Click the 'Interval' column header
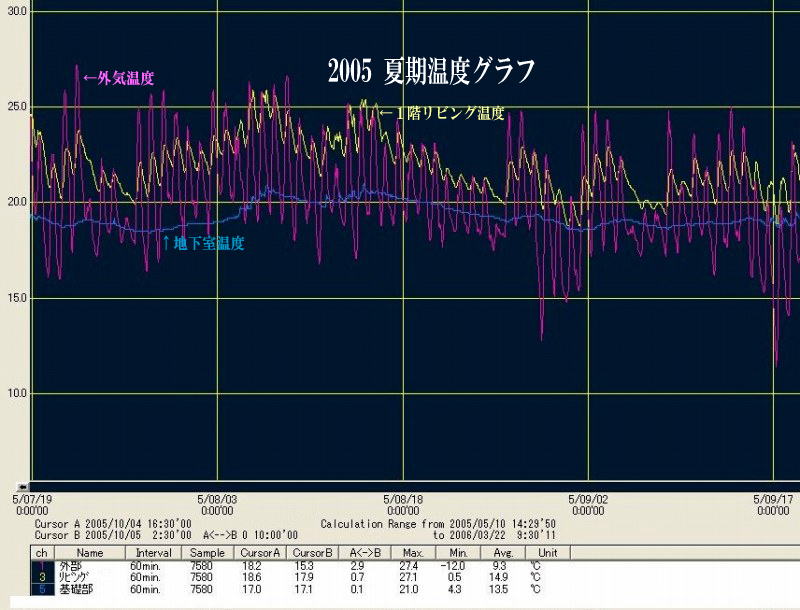 154,553
